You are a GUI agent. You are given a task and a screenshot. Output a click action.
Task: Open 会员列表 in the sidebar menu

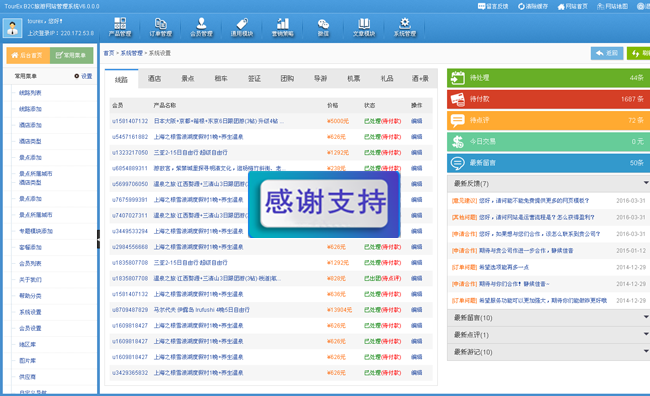coord(30,263)
